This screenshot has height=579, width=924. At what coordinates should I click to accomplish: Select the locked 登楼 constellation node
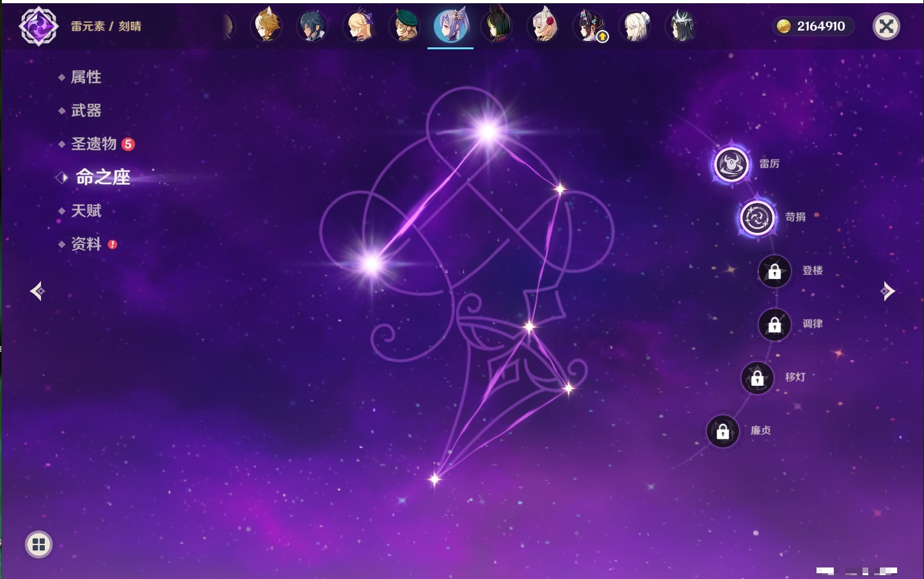(774, 271)
